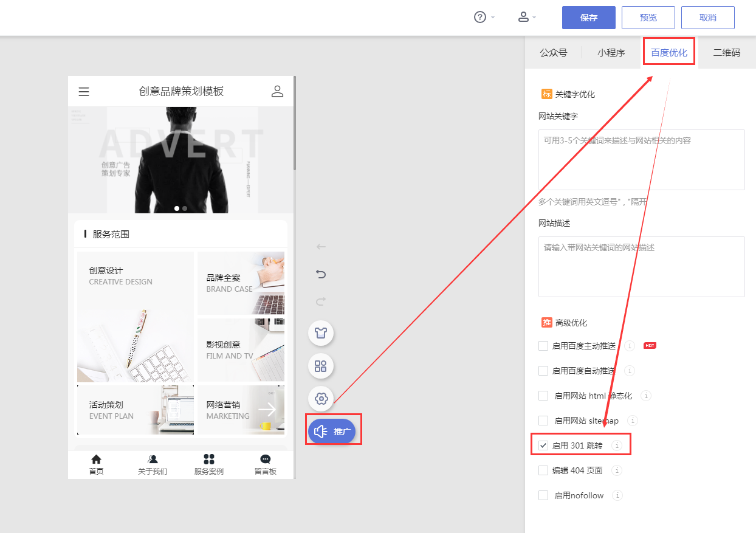This screenshot has height=533, width=756.
Task: Check 启用网站 sitemap option
Action: (543, 421)
